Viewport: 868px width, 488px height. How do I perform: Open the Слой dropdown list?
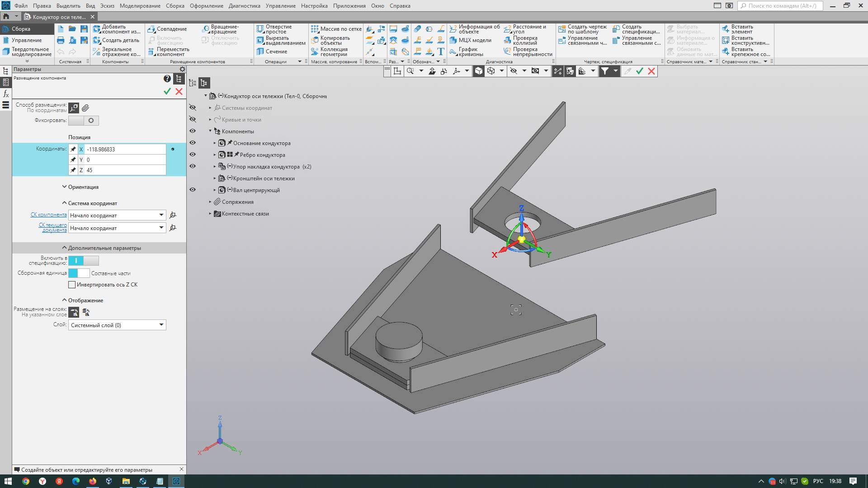pos(161,325)
